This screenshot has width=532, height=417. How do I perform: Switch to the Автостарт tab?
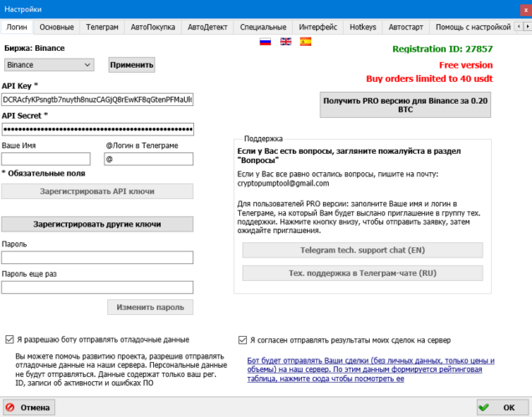tap(406, 27)
